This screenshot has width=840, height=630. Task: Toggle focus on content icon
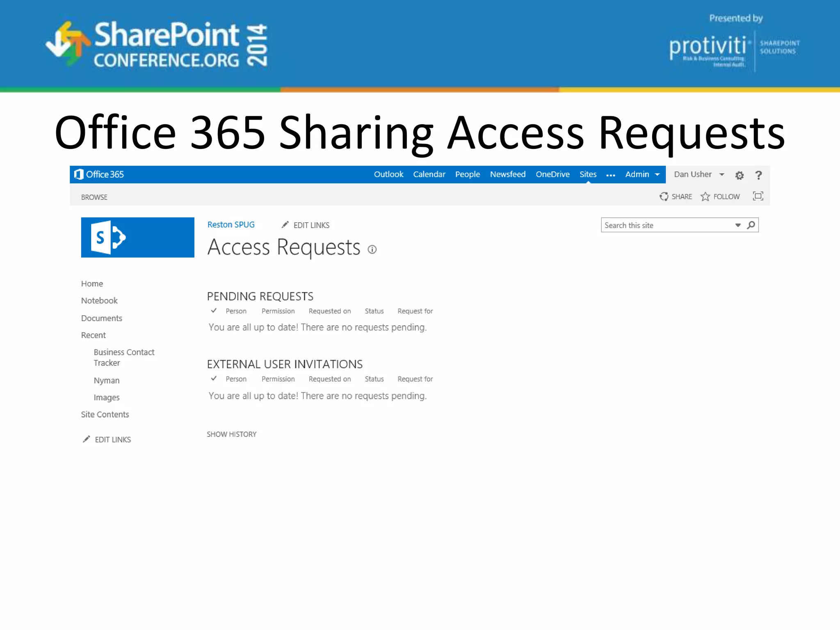pyautogui.click(x=758, y=196)
